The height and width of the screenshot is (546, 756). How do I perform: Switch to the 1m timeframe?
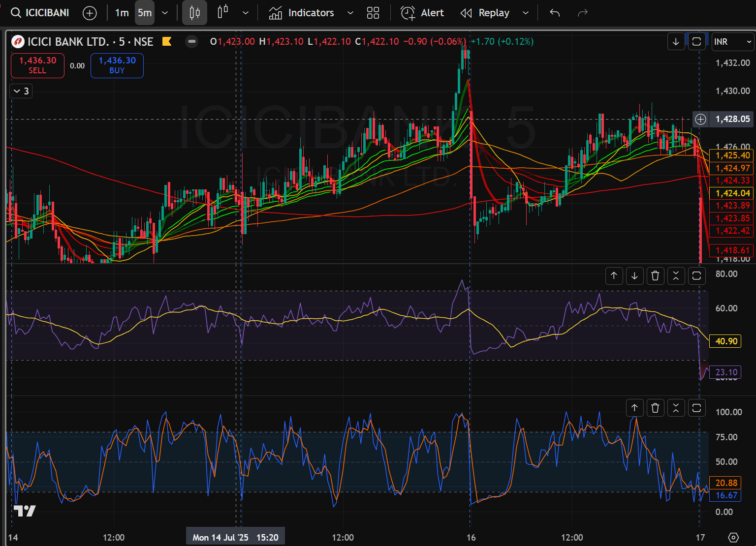point(122,13)
